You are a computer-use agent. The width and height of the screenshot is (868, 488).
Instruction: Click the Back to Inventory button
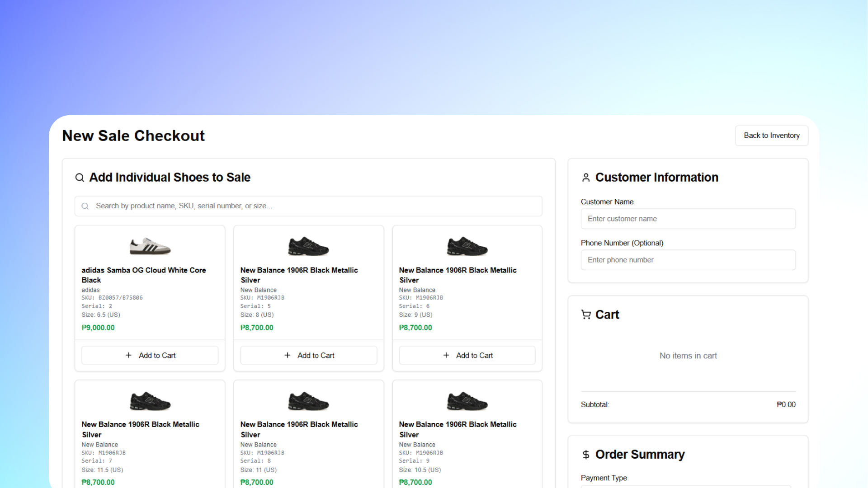click(771, 136)
